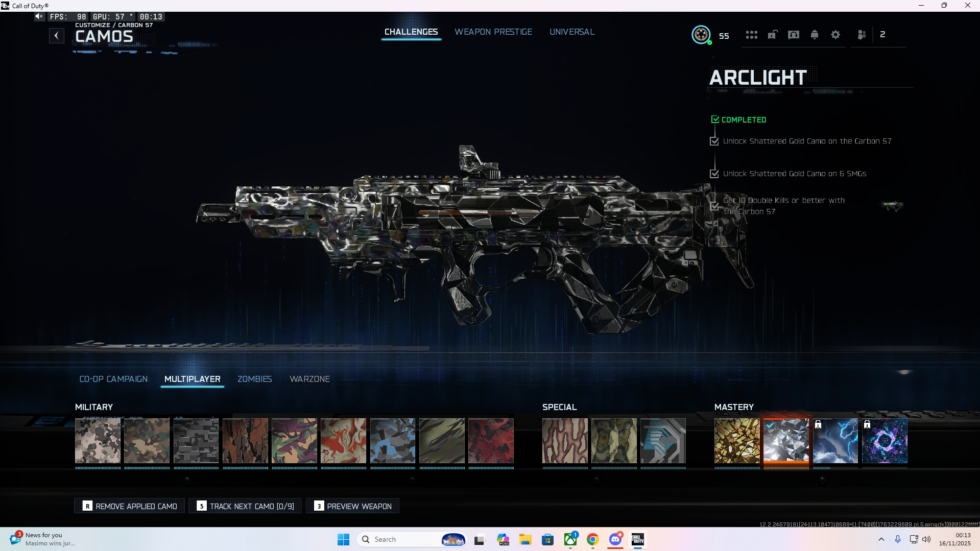Open the taskbar clock and date
The width and height of the screenshot is (980, 551).
coord(955,539)
